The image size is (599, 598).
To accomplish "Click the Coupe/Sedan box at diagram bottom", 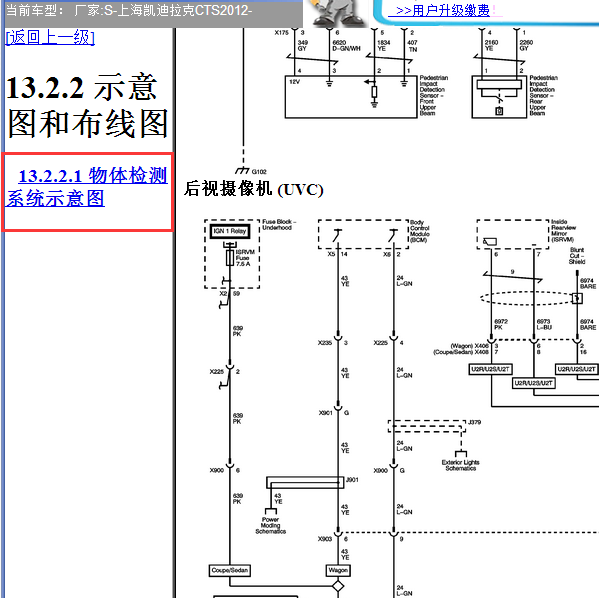I will [230, 570].
